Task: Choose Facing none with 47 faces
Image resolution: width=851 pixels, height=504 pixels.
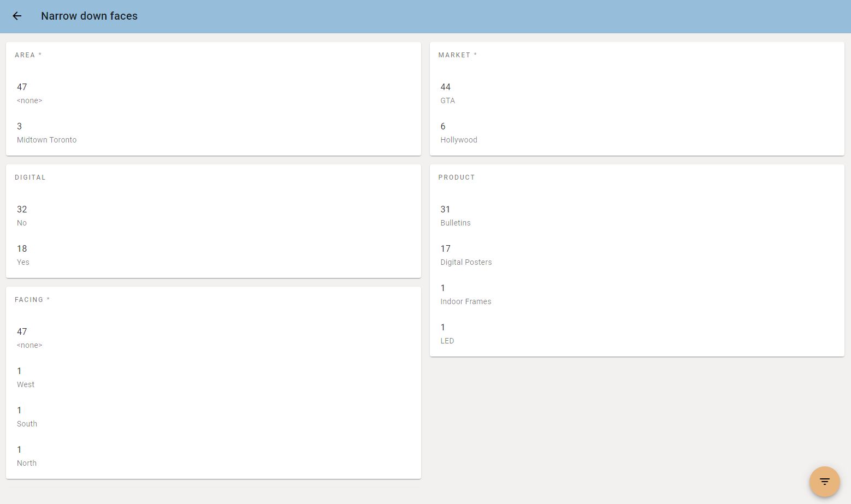Action: pyautogui.click(x=213, y=338)
